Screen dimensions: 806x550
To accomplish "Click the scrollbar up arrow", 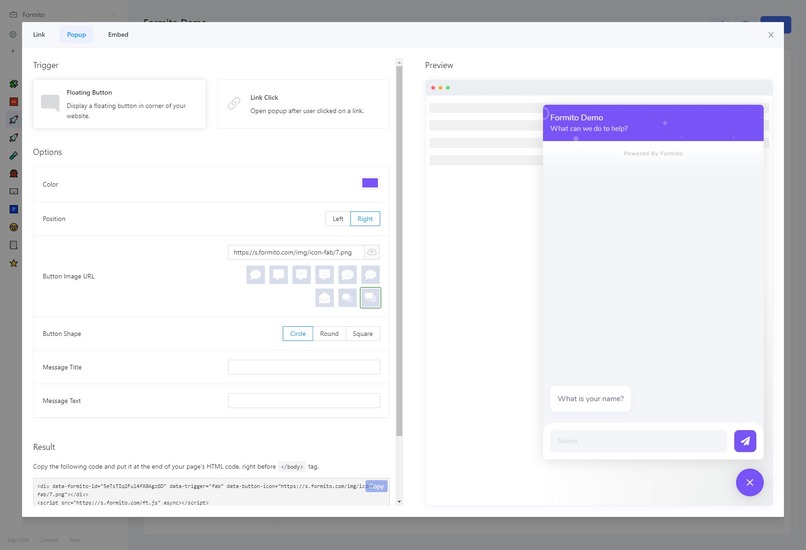I will pos(399,62).
